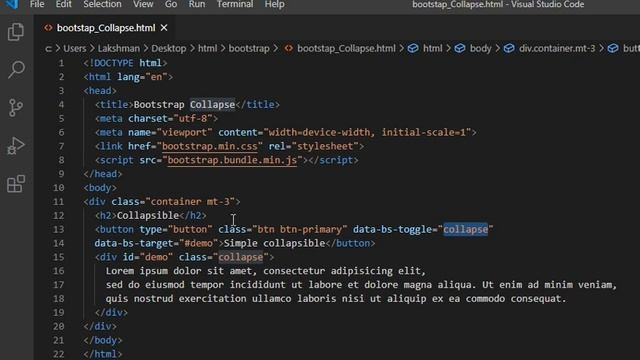Click the "#demo" data-bs-target value
The image size is (640, 360).
[199, 243]
